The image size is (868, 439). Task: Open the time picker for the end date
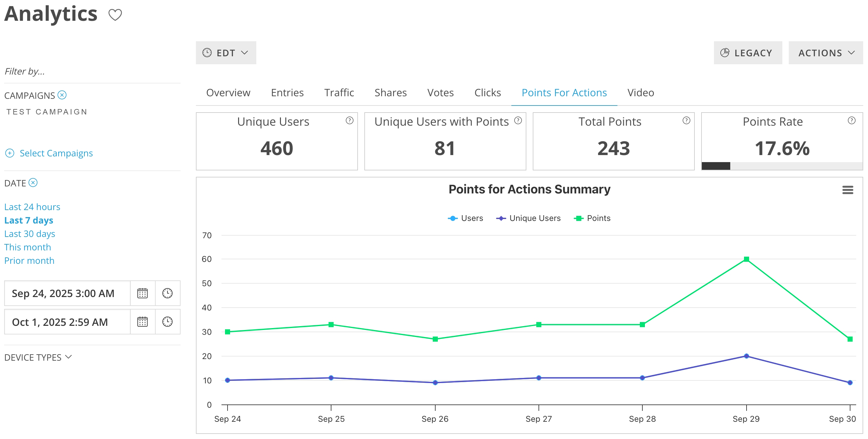coord(167,322)
